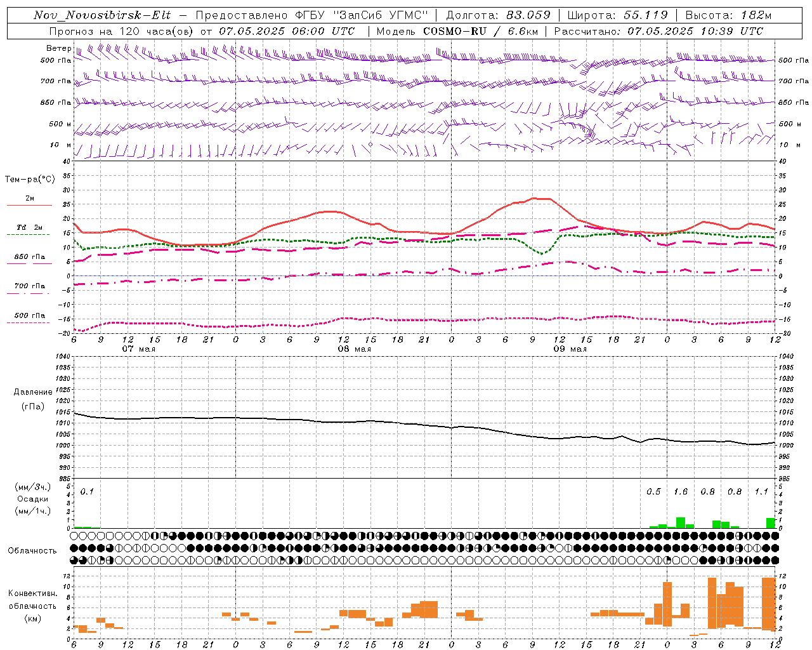This screenshot has width=812, height=650.
Task: Click the 850 гПа temperature legend entry
Action: [x=30, y=257]
